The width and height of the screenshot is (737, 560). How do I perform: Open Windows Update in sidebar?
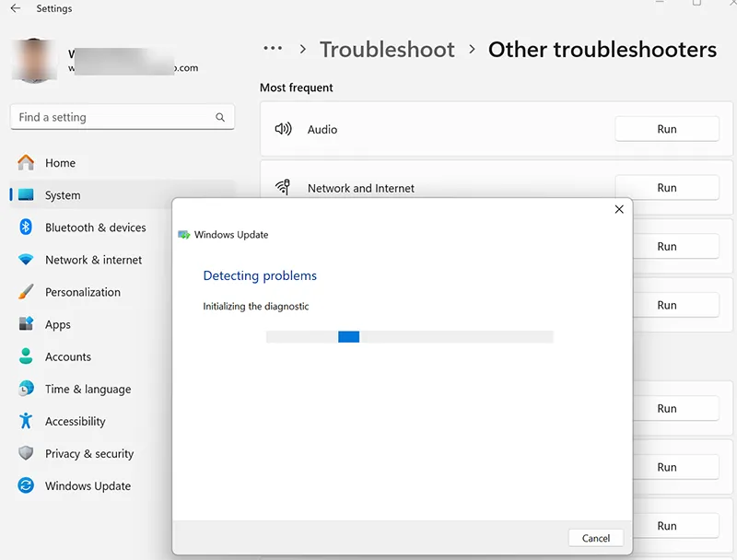(x=90, y=486)
